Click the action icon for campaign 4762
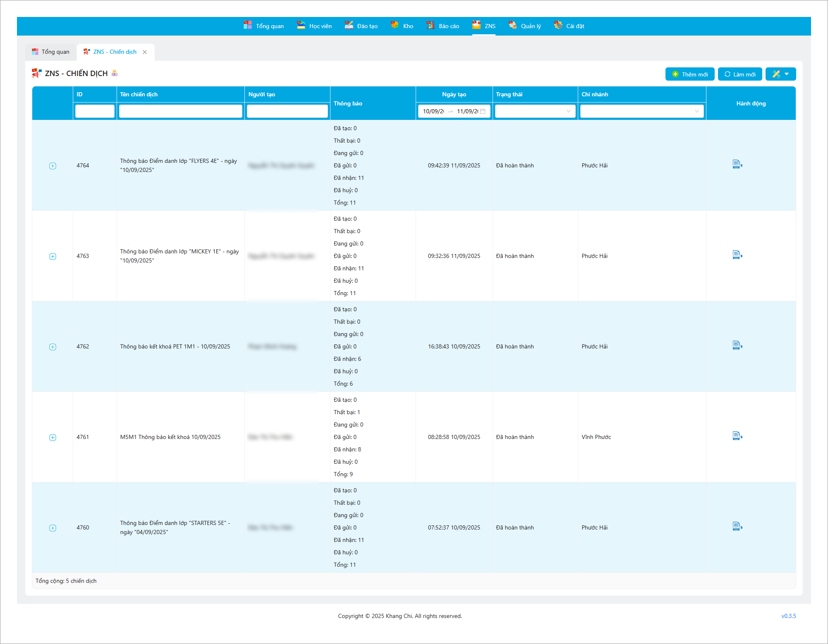The width and height of the screenshot is (828, 644). click(737, 346)
